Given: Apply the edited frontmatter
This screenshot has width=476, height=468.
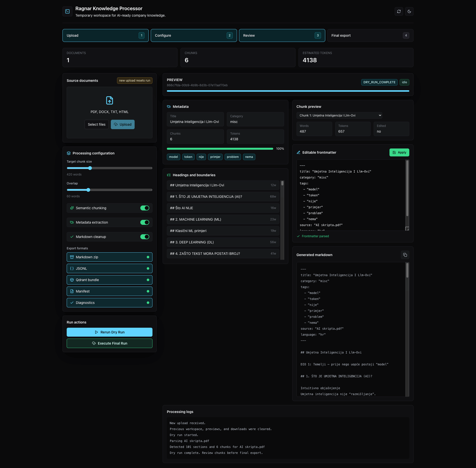Looking at the screenshot, I should [x=399, y=152].
